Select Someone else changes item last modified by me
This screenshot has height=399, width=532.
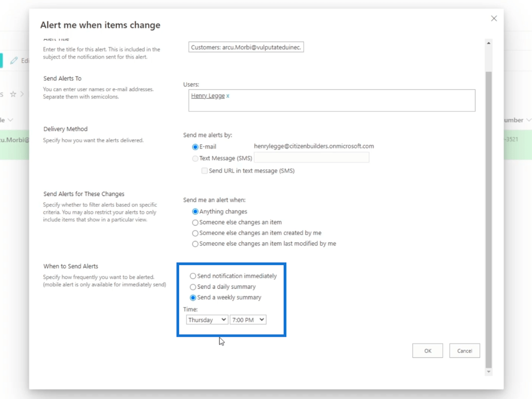point(195,244)
